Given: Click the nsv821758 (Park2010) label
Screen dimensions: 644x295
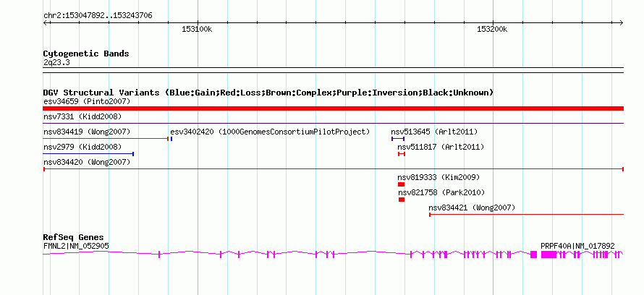Looking at the screenshot, I should [441, 192].
